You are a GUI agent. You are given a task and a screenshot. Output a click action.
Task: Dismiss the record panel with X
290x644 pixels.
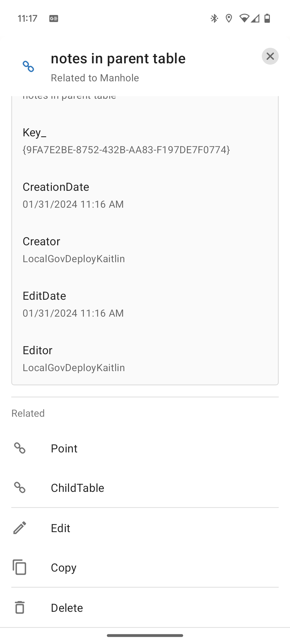tap(270, 56)
